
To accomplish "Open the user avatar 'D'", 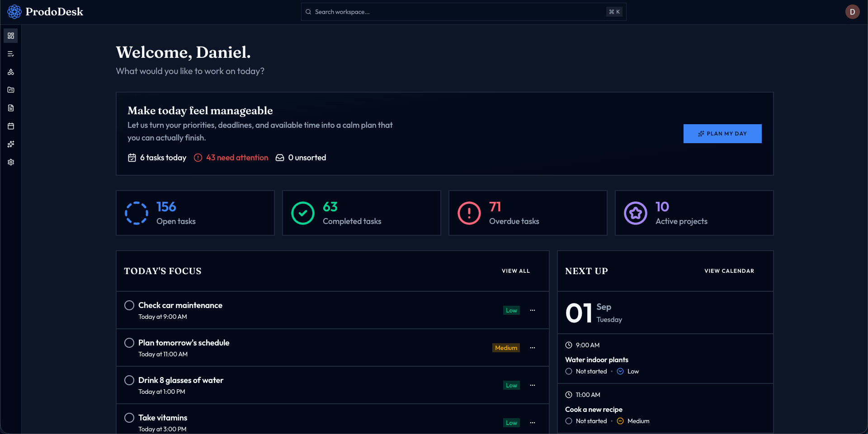I will click(x=852, y=12).
